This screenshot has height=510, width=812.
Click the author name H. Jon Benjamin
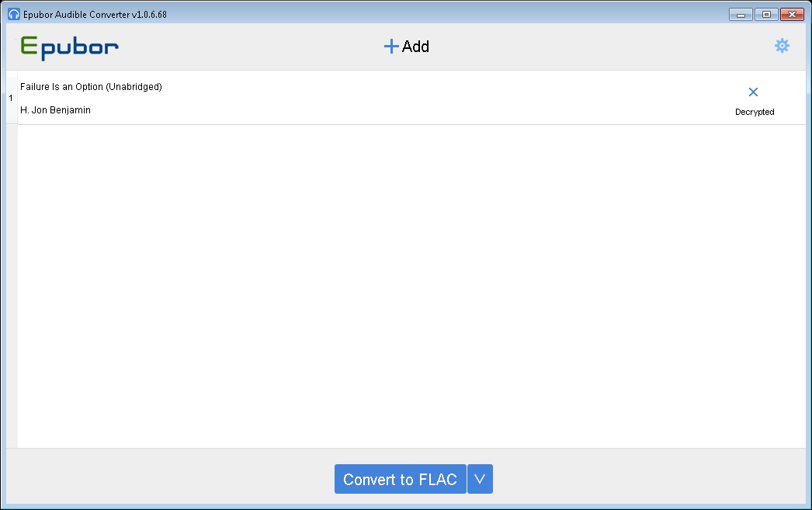[x=55, y=110]
